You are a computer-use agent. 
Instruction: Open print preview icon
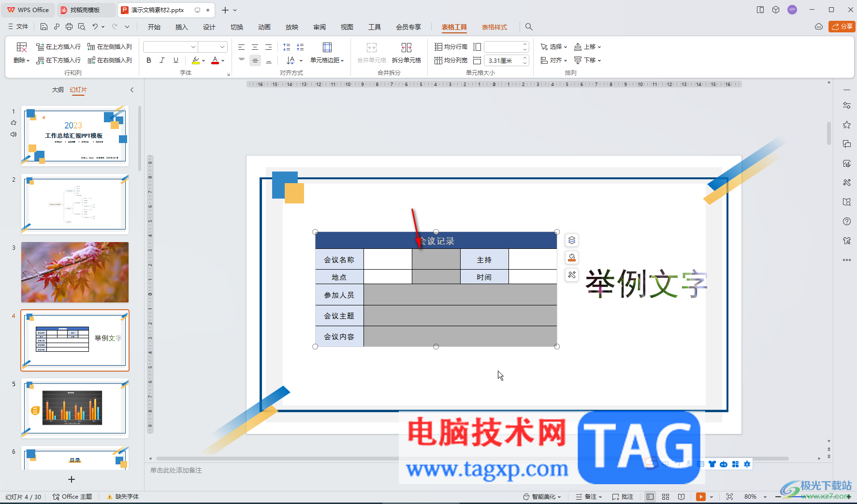(x=82, y=27)
